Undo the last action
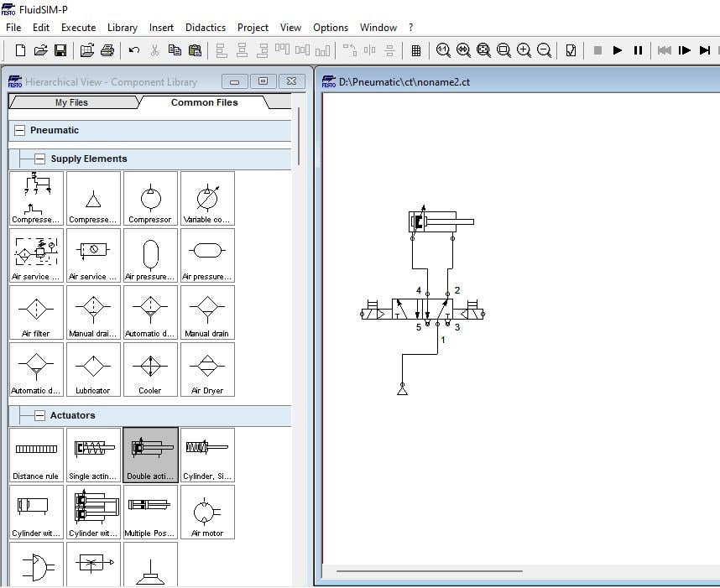Screen dimensions: 720x588 pos(135,50)
